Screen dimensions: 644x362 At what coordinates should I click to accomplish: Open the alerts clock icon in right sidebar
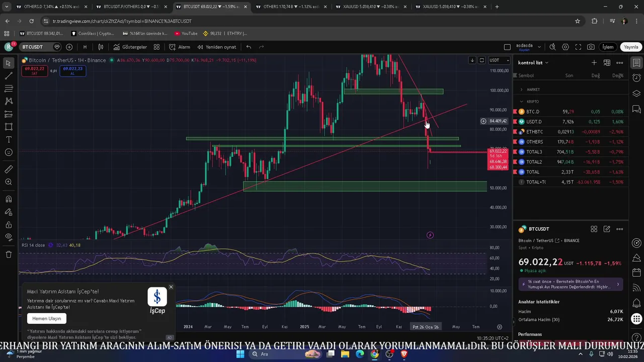click(x=636, y=78)
